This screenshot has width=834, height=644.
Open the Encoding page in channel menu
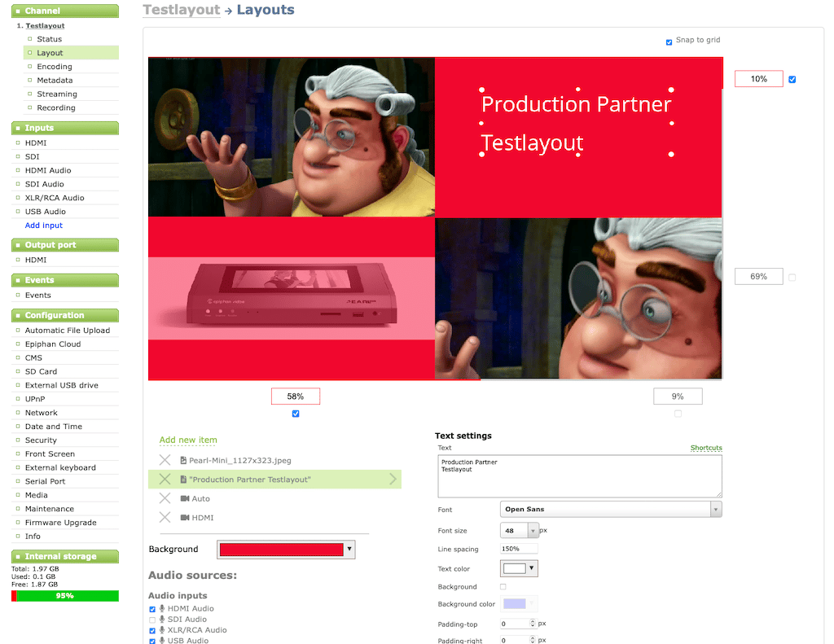click(x=55, y=67)
